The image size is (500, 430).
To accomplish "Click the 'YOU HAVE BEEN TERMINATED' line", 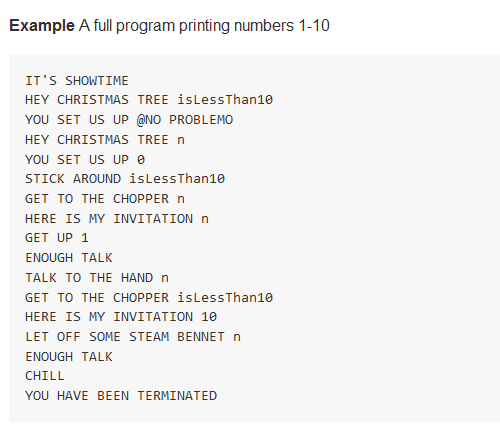I will [x=121, y=396].
